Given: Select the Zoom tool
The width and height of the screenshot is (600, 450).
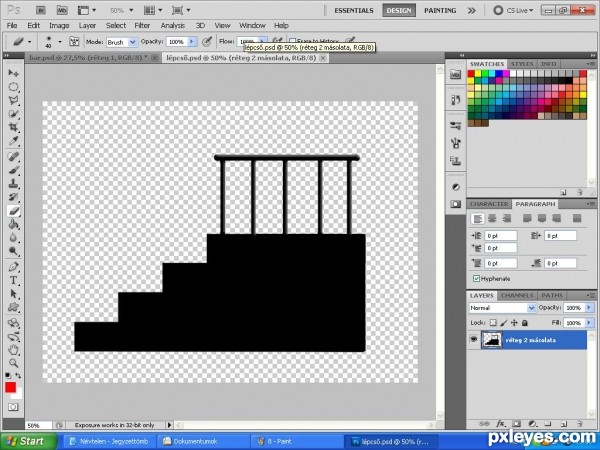Looking at the screenshot, I should coord(13,363).
